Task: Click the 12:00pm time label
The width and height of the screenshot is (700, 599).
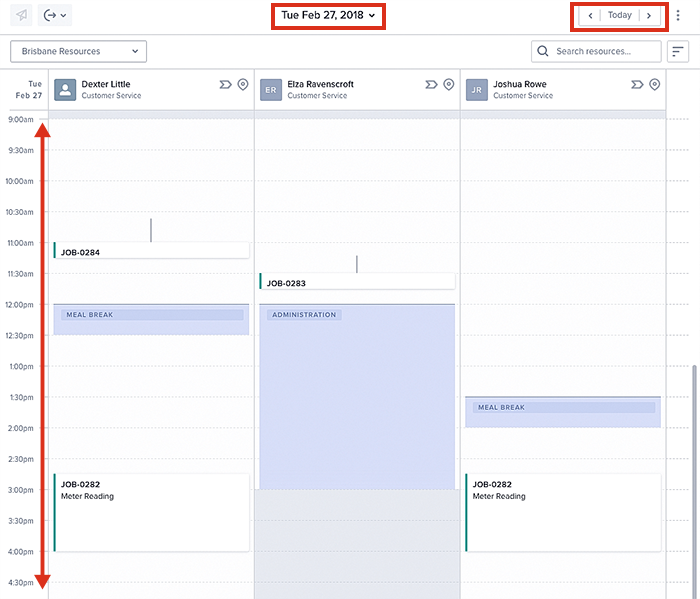Action: 19,305
